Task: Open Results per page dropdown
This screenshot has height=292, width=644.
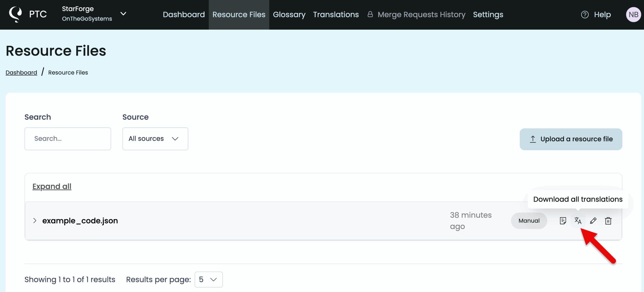Action: pyautogui.click(x=208, y=279)
